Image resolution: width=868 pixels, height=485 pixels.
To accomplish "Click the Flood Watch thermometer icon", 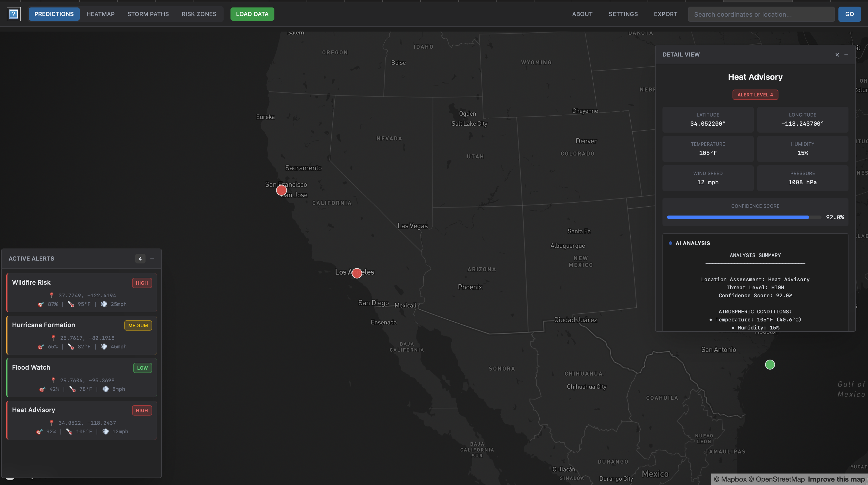I will 72,389.
